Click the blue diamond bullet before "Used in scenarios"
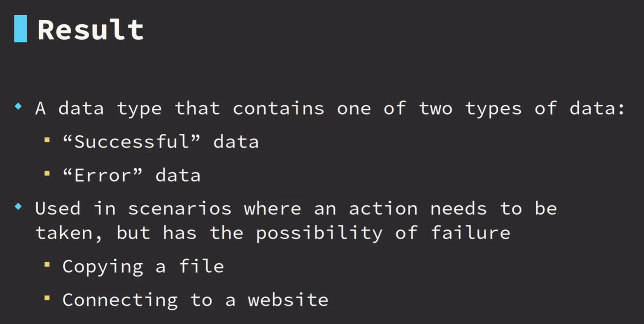This screenshot has height=324, width=644. [x=18, y=207]
